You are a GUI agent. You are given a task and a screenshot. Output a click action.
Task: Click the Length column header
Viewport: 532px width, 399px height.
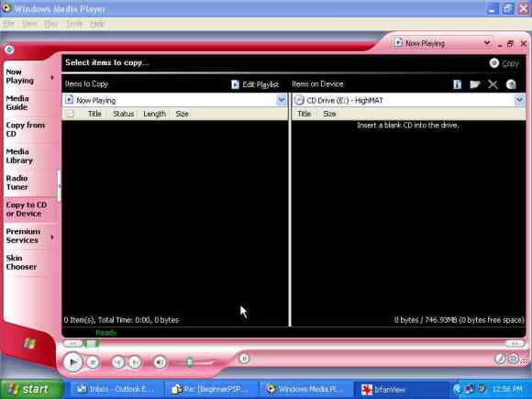click(155, 114)
